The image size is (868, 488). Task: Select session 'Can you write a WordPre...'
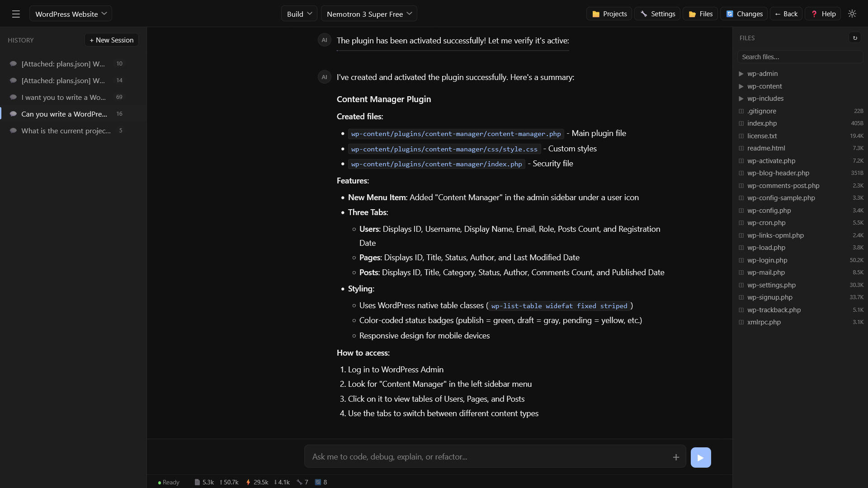(x=73, y=114)
